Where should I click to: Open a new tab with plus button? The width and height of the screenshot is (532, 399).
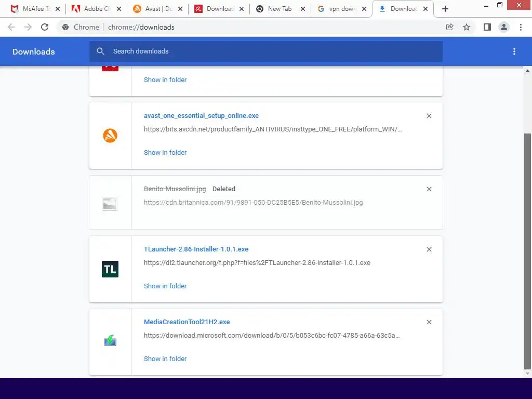[x=445, y=9]
